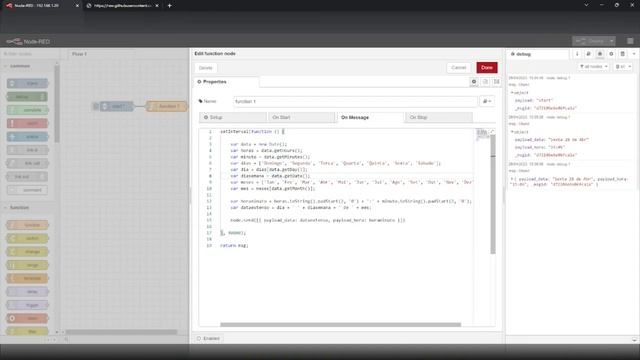This screenshot has height=360, width=640.
Task: Open the context data sidebar icon
Action: click(x=622, y=54)
